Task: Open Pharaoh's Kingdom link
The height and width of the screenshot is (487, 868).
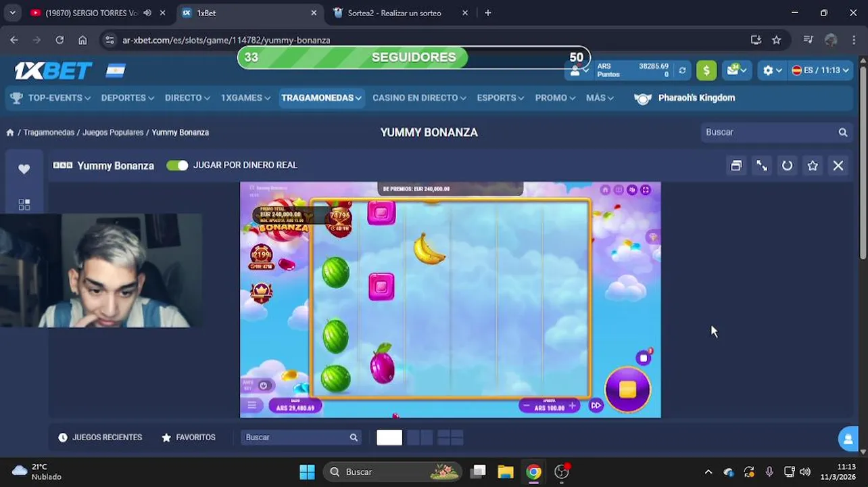Action: click(x=684, y=98)
